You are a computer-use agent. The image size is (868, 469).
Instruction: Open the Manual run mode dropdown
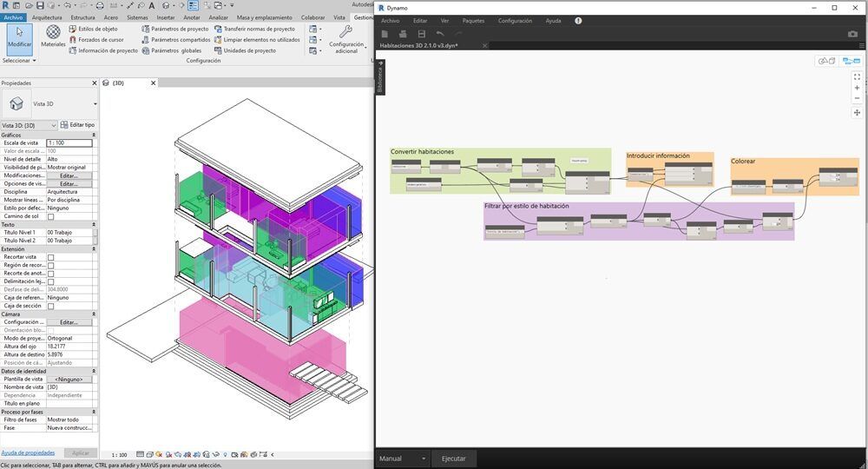point(403,459)
